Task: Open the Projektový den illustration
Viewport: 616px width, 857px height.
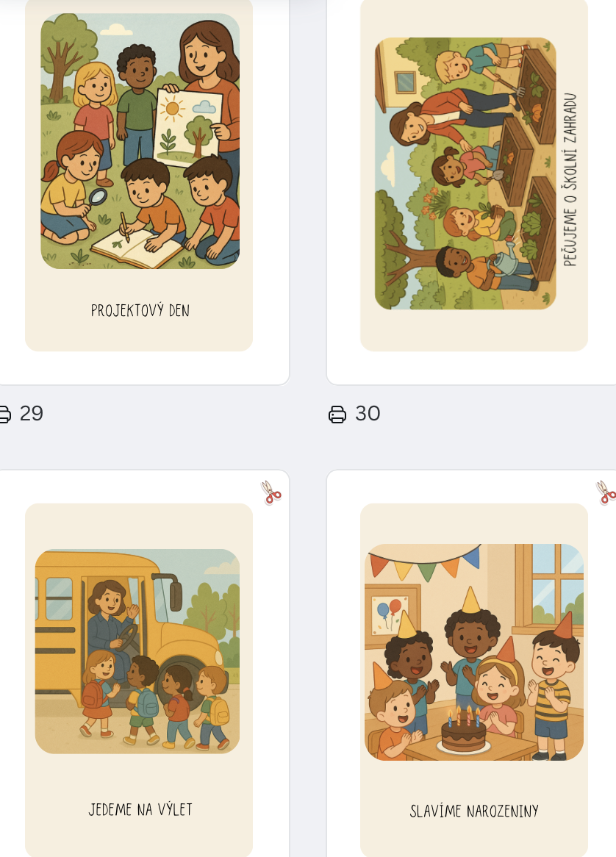Action: [140, 141]
